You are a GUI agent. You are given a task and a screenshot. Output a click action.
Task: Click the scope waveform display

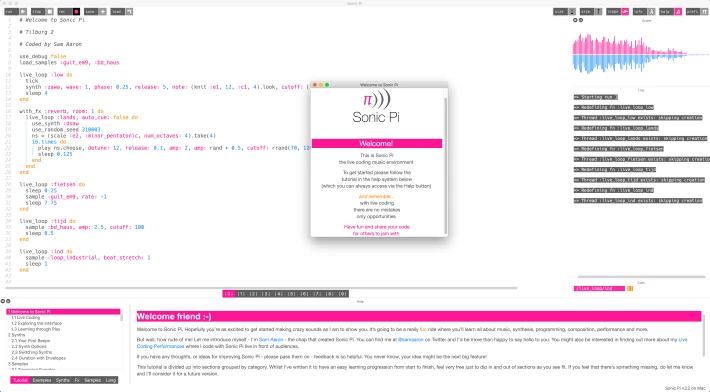pyautogui.click(x=640, y=54)
